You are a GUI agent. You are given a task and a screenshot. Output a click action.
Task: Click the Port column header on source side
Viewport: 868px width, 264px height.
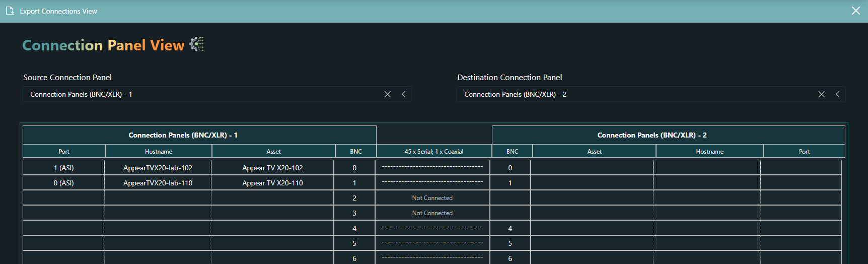[64, 151]
